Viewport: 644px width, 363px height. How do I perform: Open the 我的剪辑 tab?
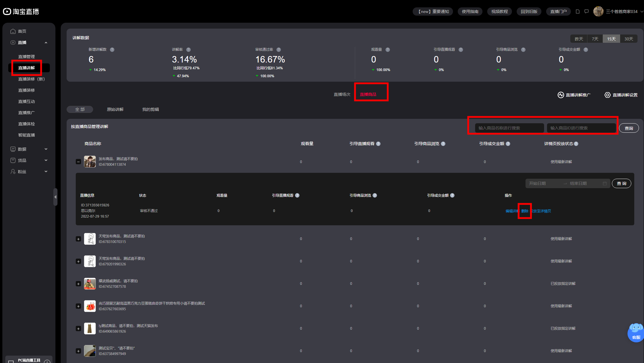[151, 109]
